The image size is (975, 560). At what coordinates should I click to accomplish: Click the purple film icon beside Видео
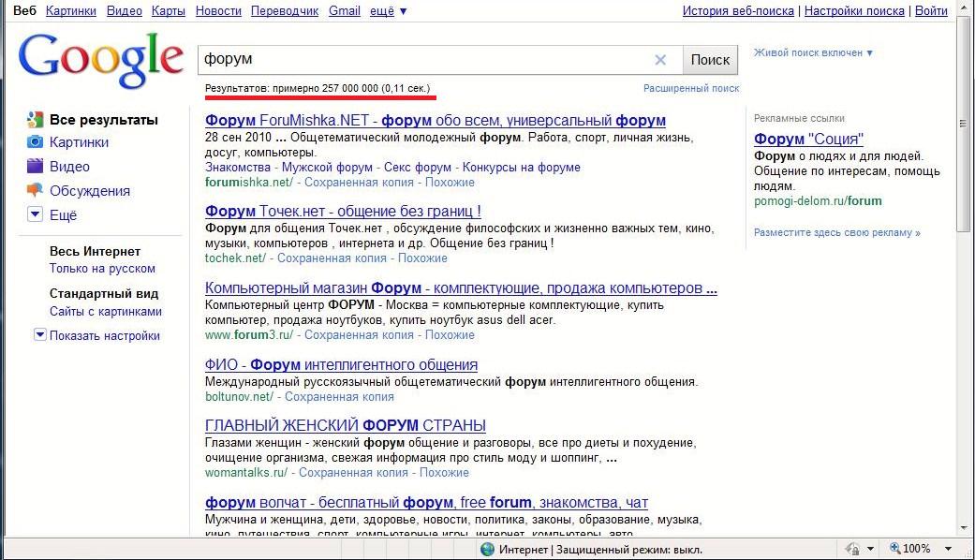click(36, 166)
